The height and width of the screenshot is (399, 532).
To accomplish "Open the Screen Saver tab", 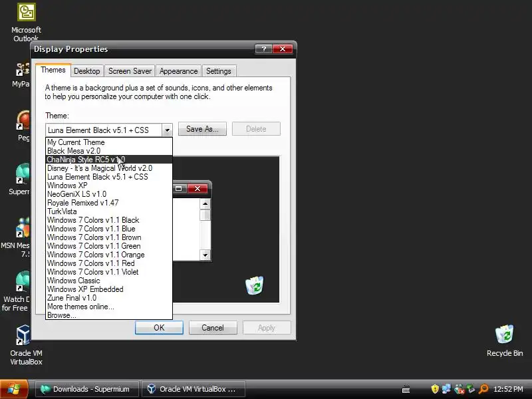I will pos(130,71).
